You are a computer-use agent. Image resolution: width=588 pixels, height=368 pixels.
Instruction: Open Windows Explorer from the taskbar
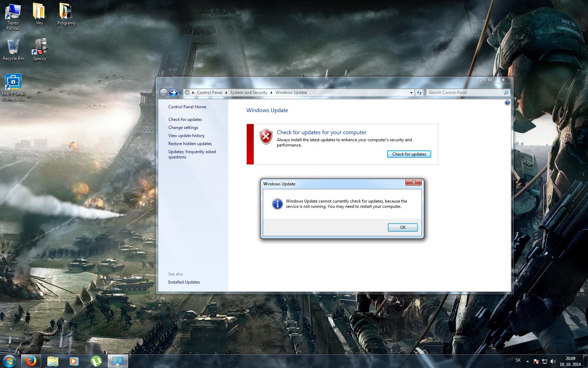pyautogui.click(x=52, y=361)
